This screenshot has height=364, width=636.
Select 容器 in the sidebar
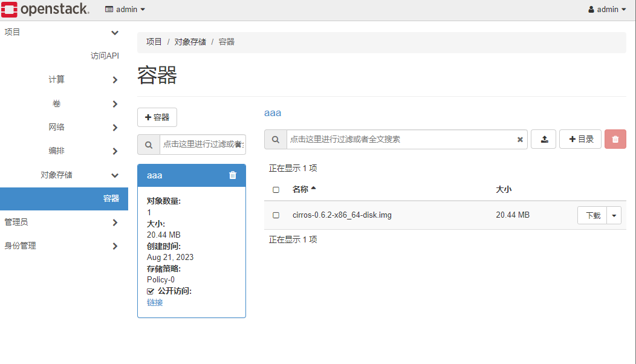pos(63,198)
